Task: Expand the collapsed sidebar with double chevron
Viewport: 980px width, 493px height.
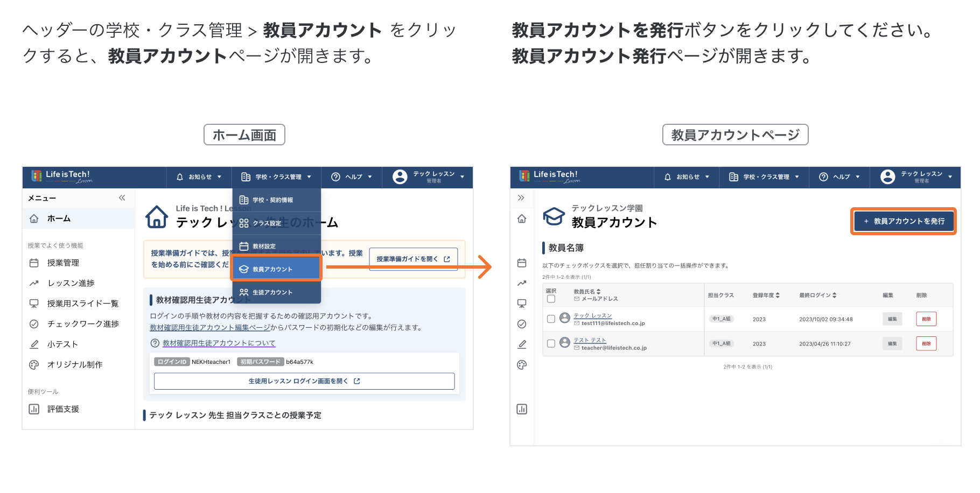Action: (521, 198)
